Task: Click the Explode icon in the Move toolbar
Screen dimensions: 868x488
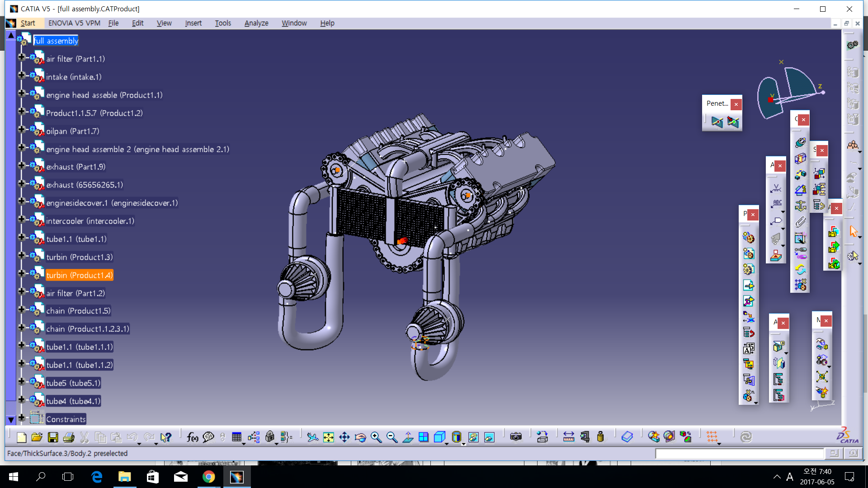Action: [822, 376]
